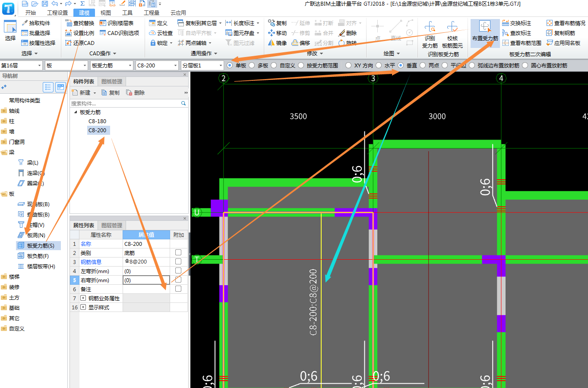Click 交换标注 swap annotation

pos(517,23)
